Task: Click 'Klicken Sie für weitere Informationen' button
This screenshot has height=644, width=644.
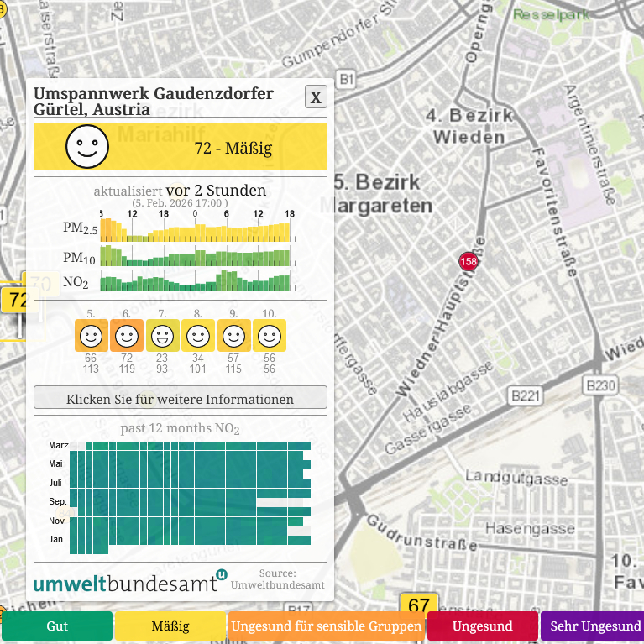Action: tap(181, 398)
